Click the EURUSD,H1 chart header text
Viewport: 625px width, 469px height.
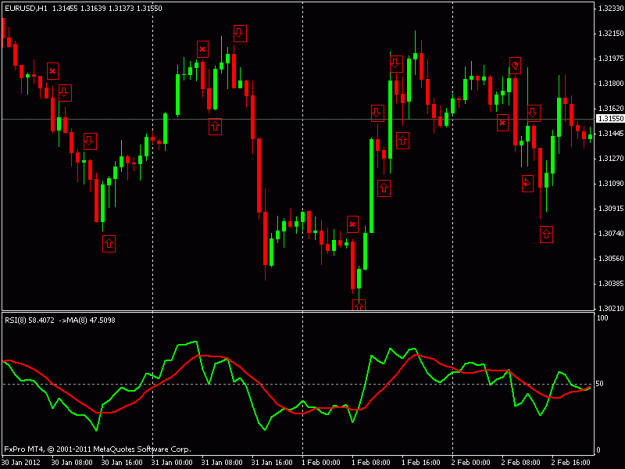point(26,8)
